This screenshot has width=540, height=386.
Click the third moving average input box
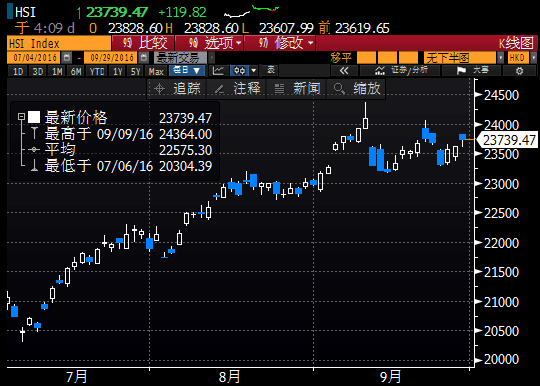pyautogui.click(x=408, y=58)
